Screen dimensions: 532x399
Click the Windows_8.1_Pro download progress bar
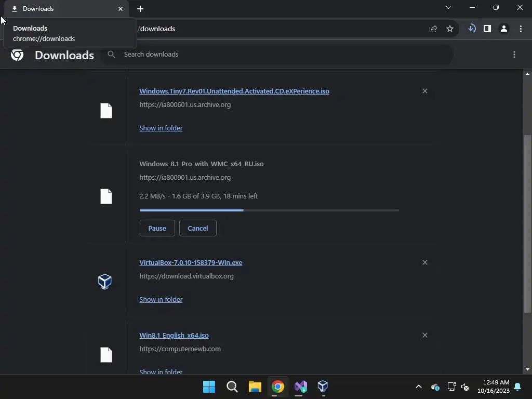[x=269, y=210]
